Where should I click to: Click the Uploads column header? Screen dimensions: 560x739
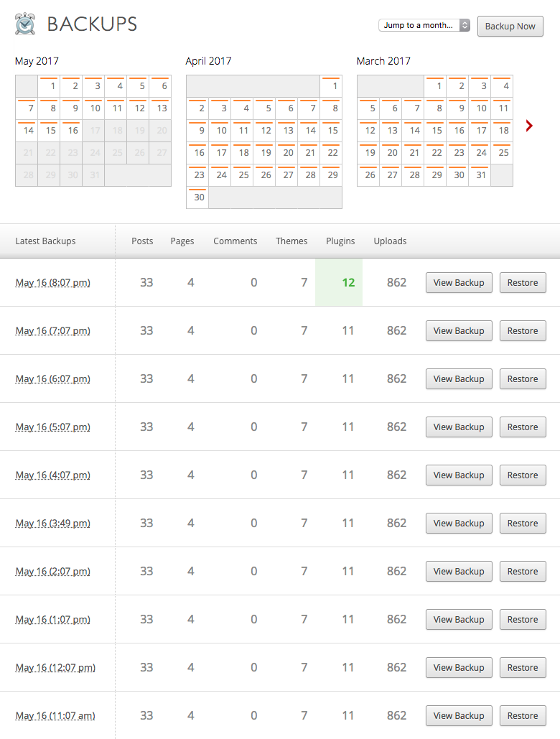390,241
